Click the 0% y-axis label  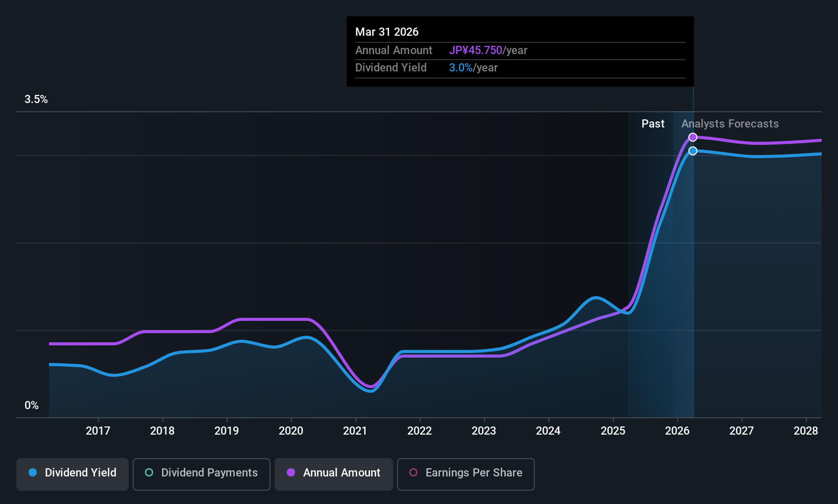pyautogui.click(x=32, y=406)
